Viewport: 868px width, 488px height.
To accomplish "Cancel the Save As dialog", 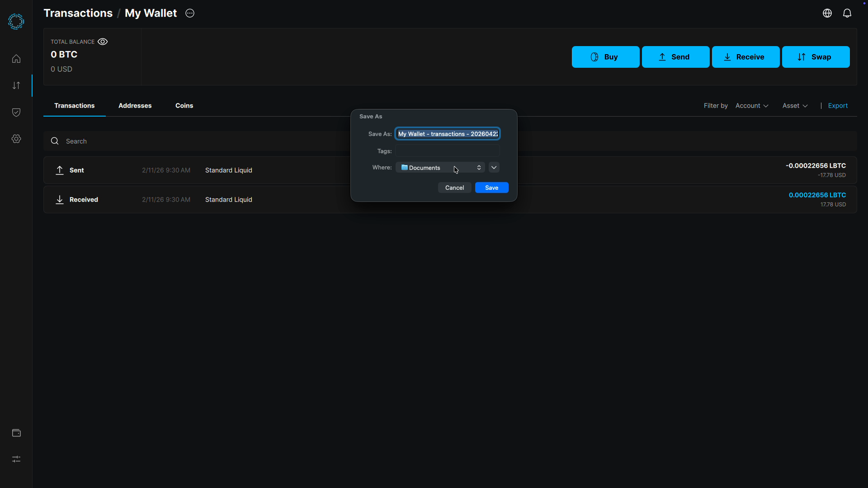I will [454, 188].
